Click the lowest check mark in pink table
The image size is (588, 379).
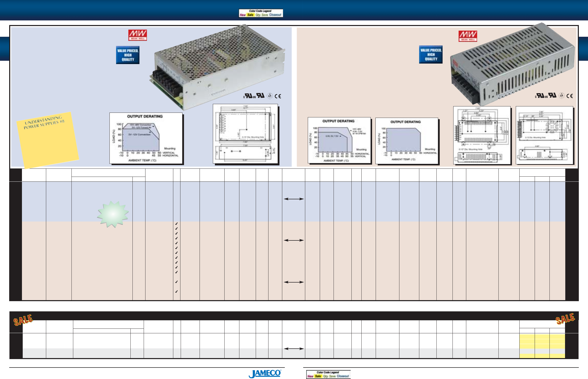click(176, 291)
